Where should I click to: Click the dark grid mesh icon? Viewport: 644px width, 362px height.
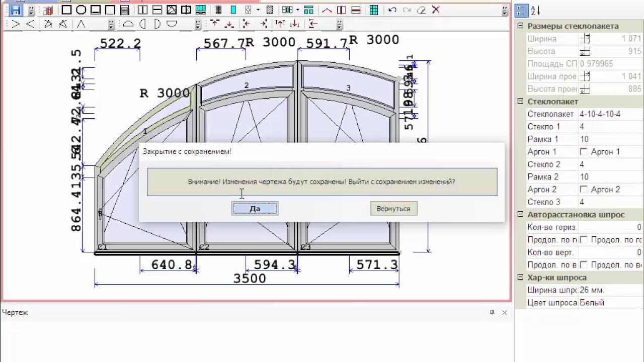[218, 10]
